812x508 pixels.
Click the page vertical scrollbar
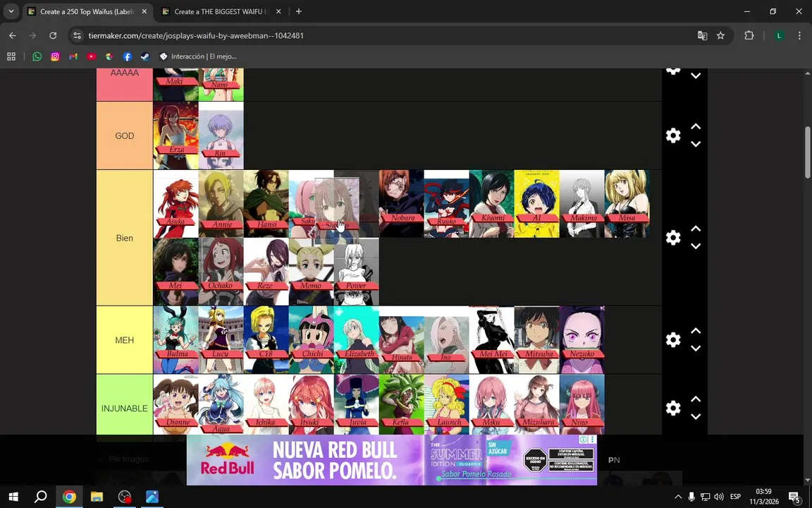(808, 153)
